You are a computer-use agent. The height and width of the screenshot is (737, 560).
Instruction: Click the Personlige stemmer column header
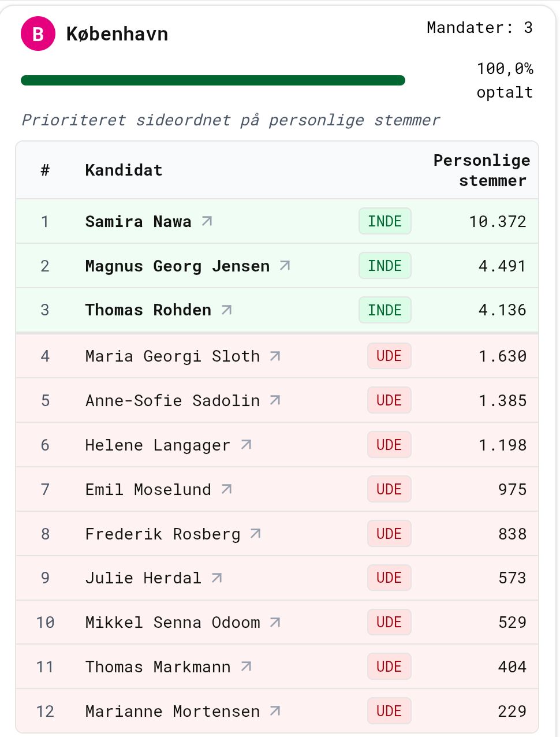481,170
